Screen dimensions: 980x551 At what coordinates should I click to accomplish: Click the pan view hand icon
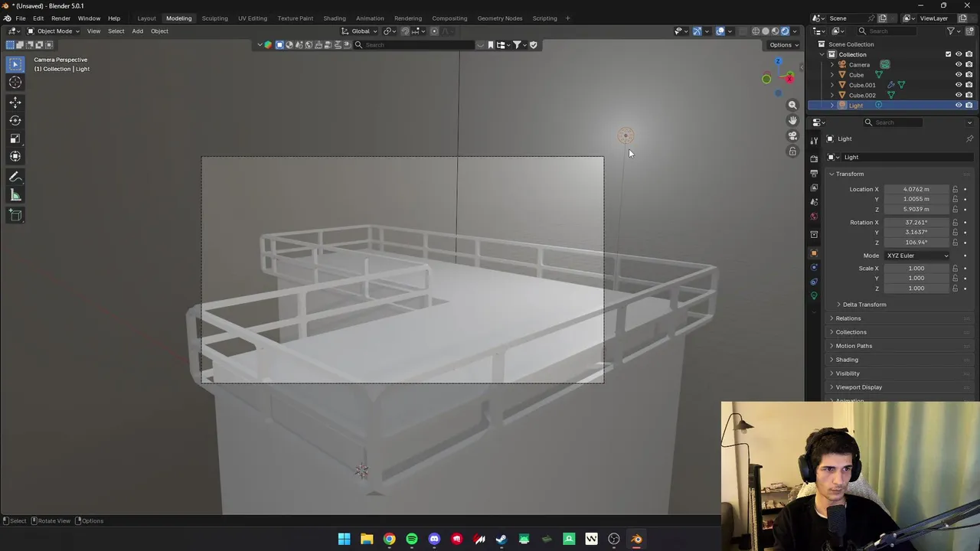pyautogui.click(x=792, y=120)
